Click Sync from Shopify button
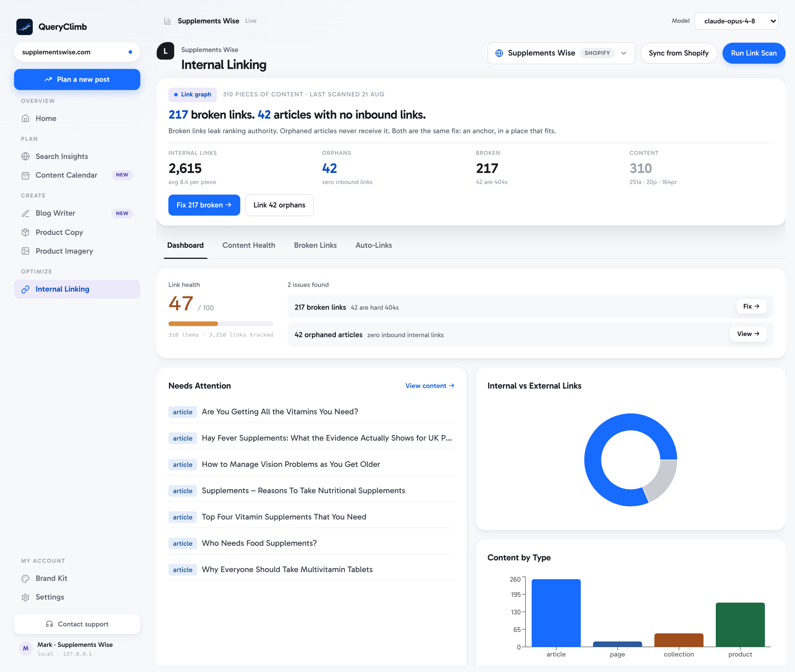The height and width of the screenshot is (672, 795). [678, 53]
